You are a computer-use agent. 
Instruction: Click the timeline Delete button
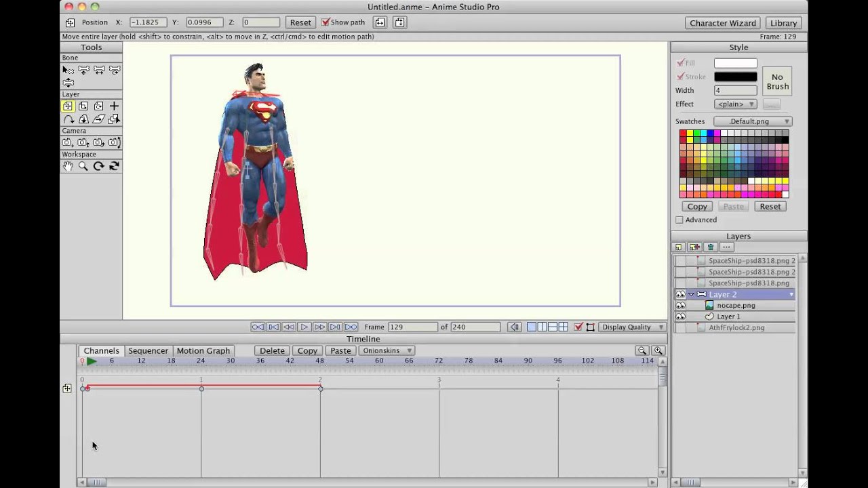pyautogui.click(x=272, y=350)
